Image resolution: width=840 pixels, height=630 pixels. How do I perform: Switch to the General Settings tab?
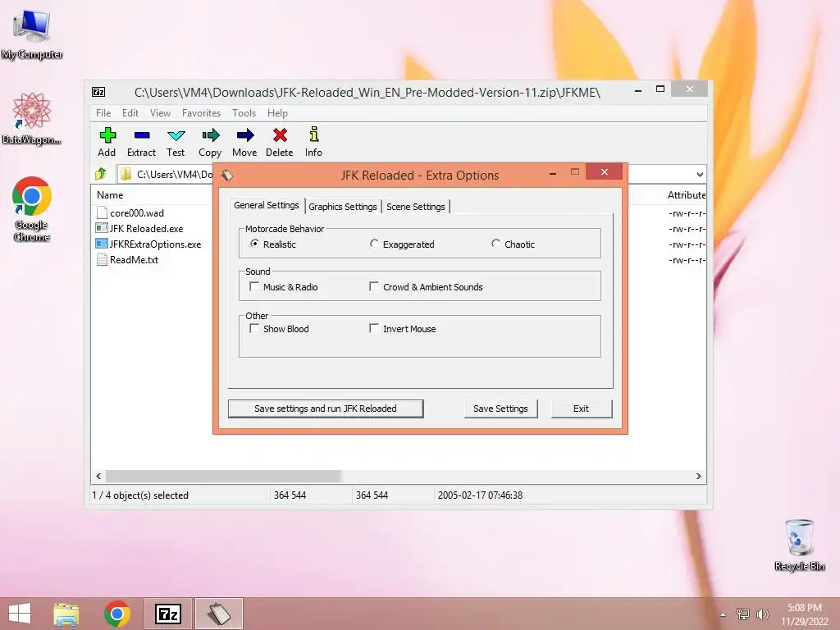(267, 205)
